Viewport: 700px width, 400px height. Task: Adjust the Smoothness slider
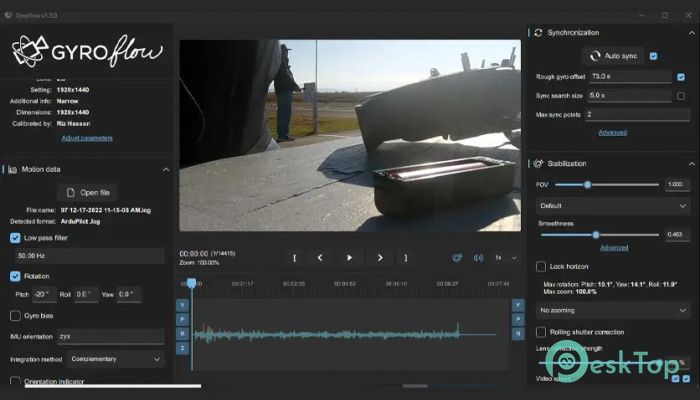pos(600,234)
